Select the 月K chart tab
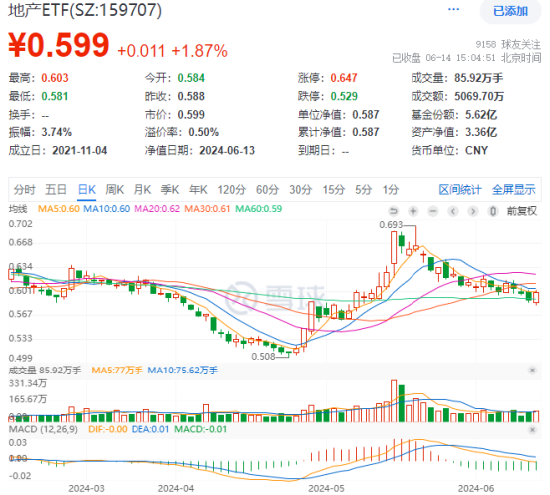This screenshot has height=495, width=550. click(142, 190)
